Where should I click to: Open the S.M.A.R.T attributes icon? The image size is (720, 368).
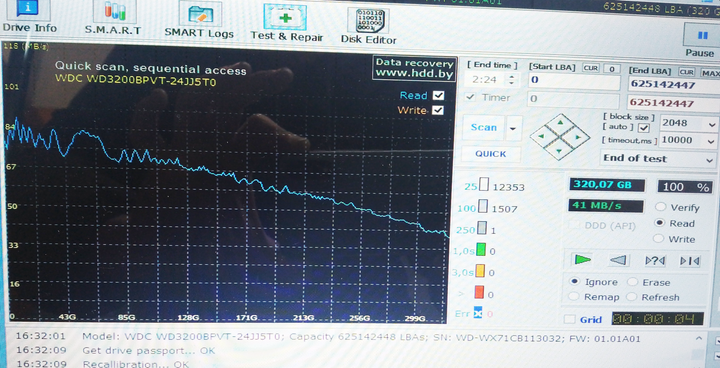[113, 17]
